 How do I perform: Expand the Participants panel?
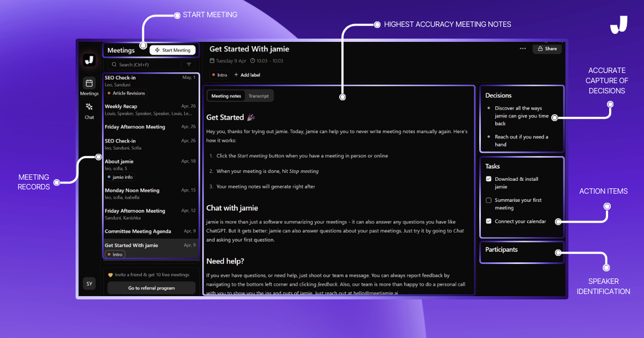coord(501,249)
